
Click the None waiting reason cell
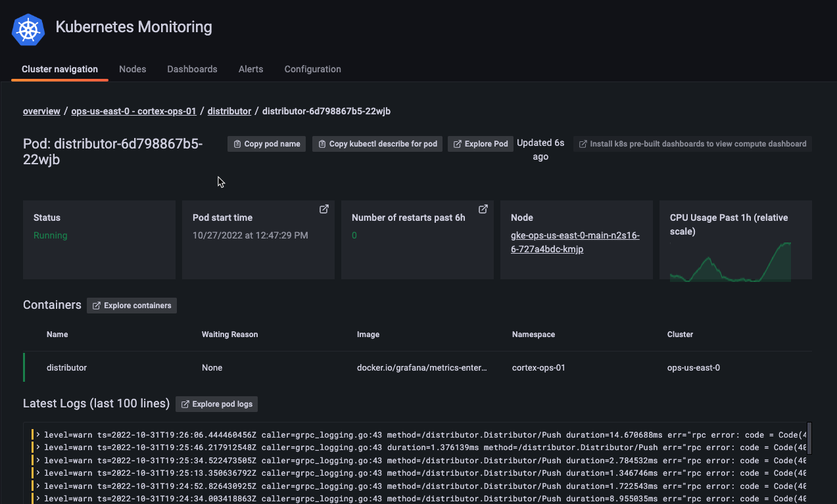212,368
